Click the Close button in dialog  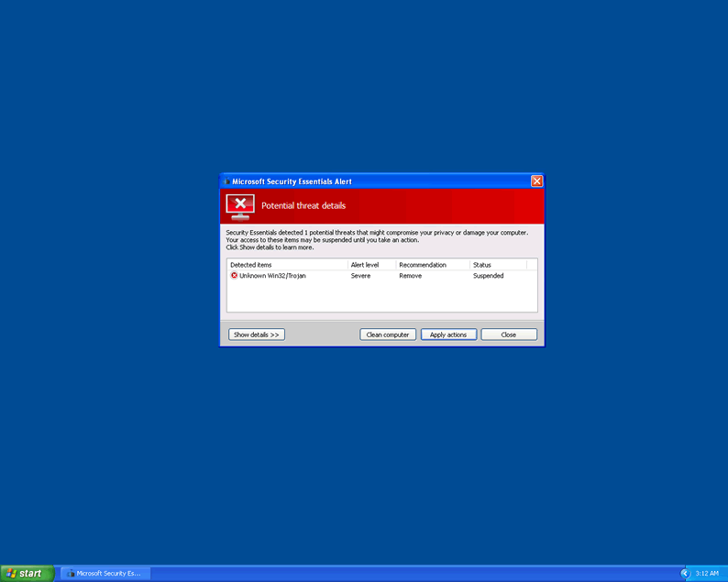508,335
